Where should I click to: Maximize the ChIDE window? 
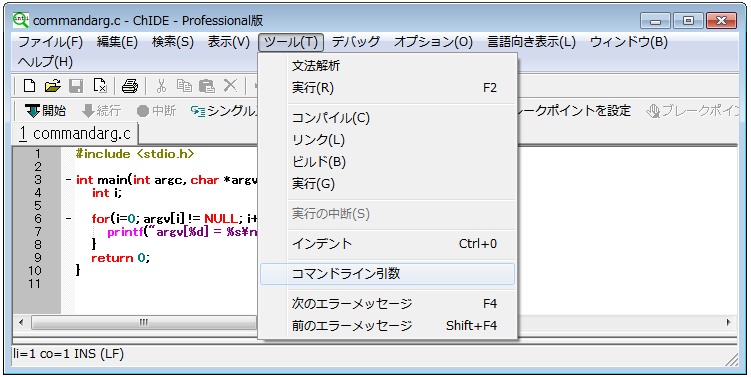point(688,21)
